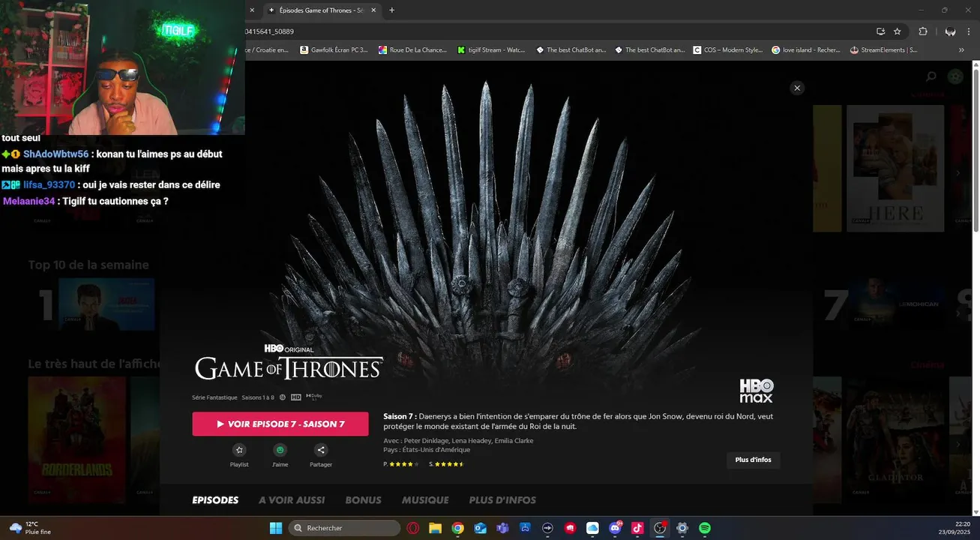Open the StreamElements bookmark
Screen dimensions: 980x540
883,50
